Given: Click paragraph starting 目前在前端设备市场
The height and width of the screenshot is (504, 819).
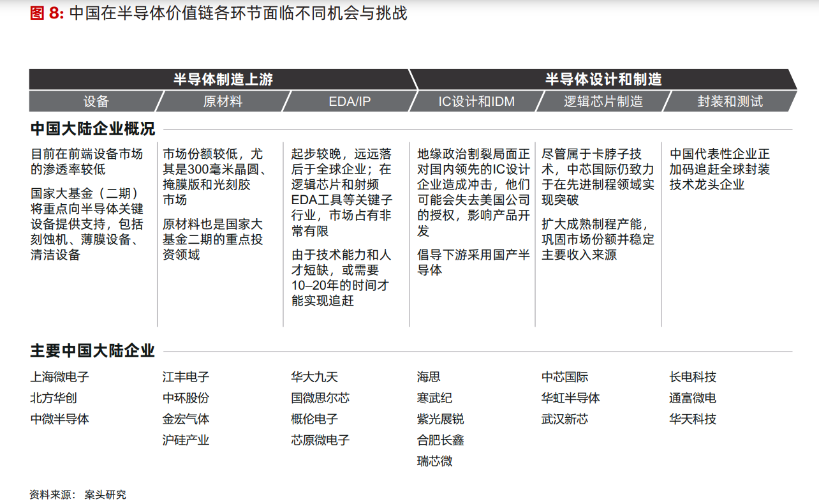Looking at the screenshot, I should pyautogui.click(x=87, y=162).
